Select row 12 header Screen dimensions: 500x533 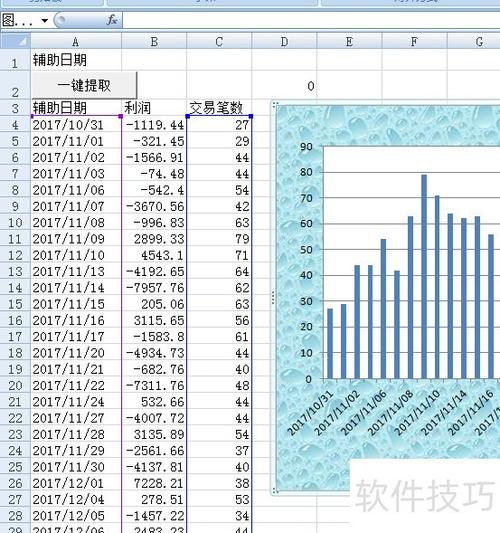coord(15,255)
